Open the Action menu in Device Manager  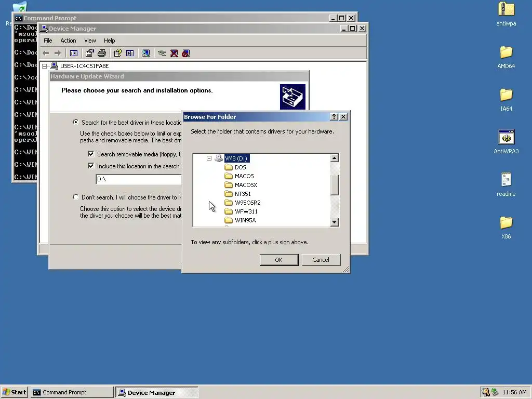(x=68, y=41)
